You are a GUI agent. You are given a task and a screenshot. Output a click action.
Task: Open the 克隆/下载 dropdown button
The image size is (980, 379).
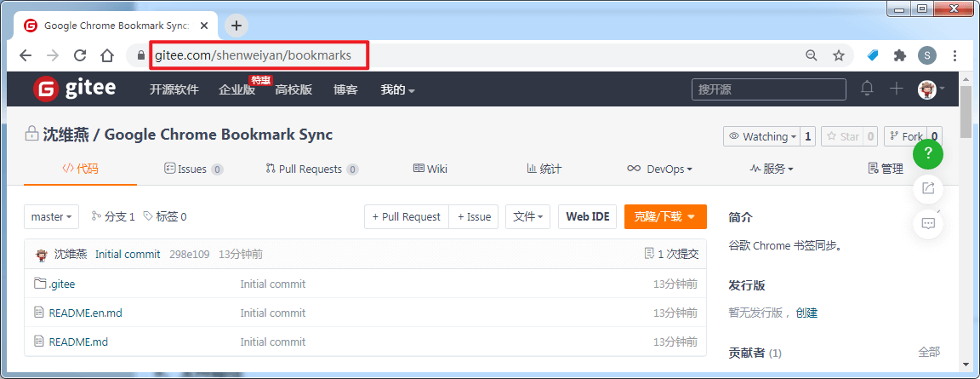point(665,217)
